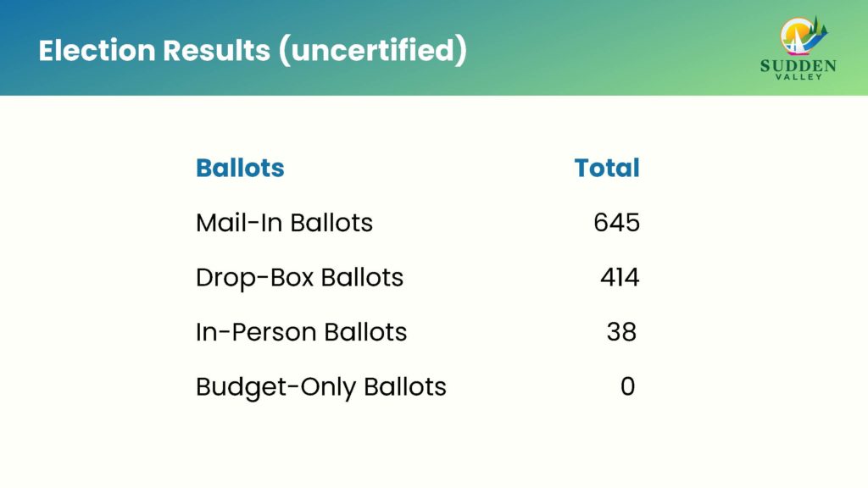Click the word Ballots in the Budget-Only row
The image size is (868, 488).
[404, 387]
